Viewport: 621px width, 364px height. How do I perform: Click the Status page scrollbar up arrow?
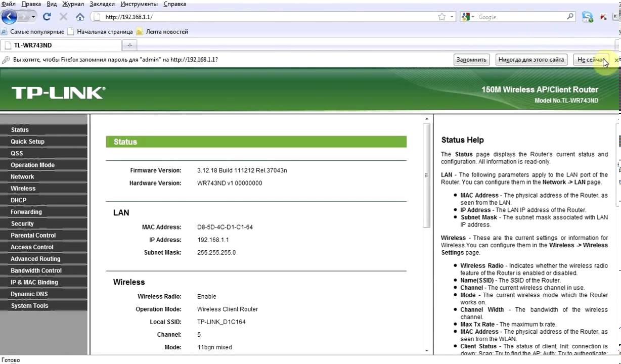pyautogui.click(x=427, y=120)
